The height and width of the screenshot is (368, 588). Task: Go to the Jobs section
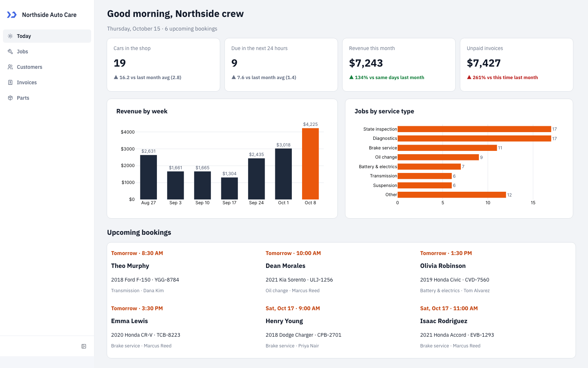pyautogui.click(x=47, y=52)
